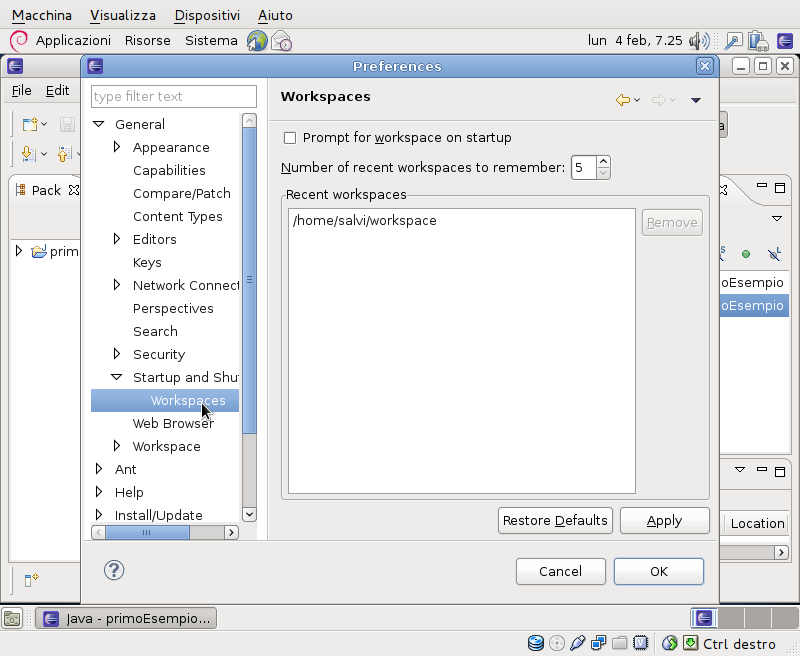Open the Eclipse File menu
The width and height of the screenshot is (800, 656).
(21, 91)
